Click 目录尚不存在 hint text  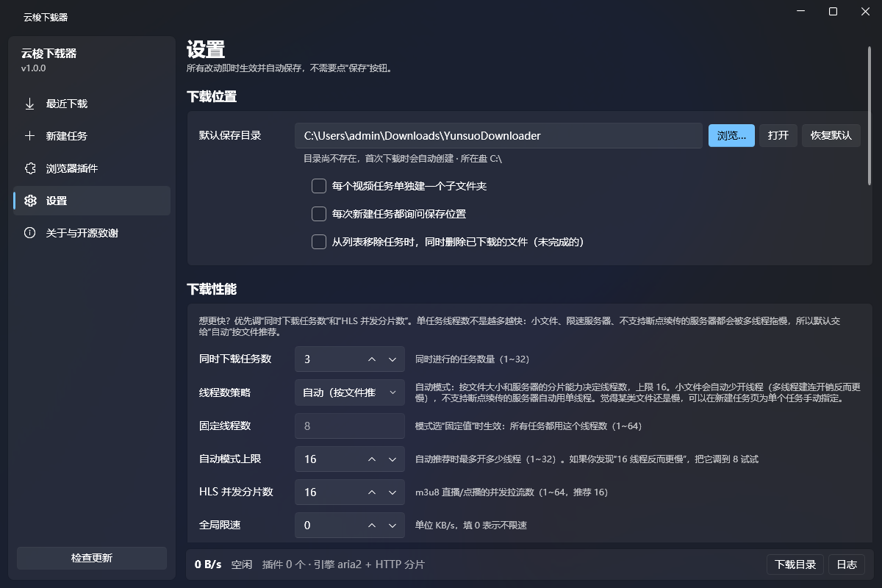pyautogui.click(x=403, y=159)
